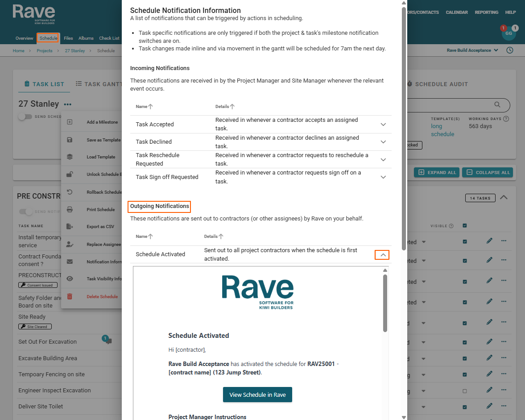The width and height of the screenshot is (525, 420).
Task: Open Calendar in the top navigation
Action: (457, 12)
